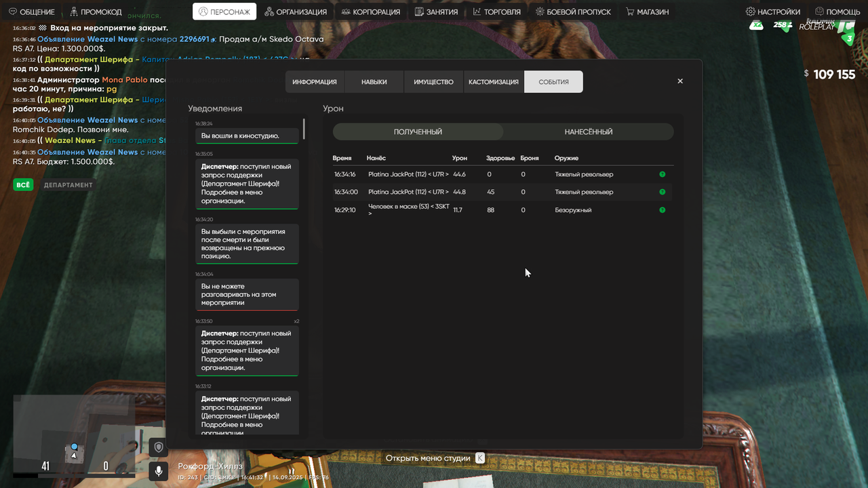The width and height of the screenshot is (868, 488).
Task: Close the character window with X
Action: [680, 81]
